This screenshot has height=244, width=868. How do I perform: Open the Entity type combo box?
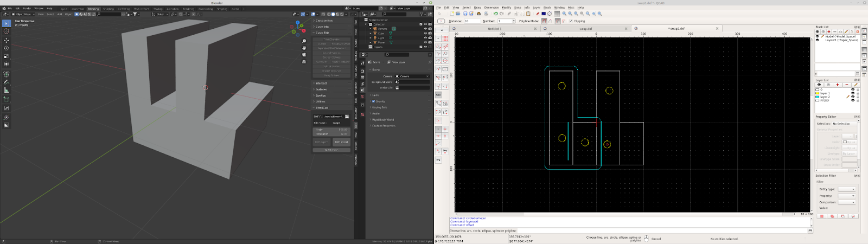846,189
